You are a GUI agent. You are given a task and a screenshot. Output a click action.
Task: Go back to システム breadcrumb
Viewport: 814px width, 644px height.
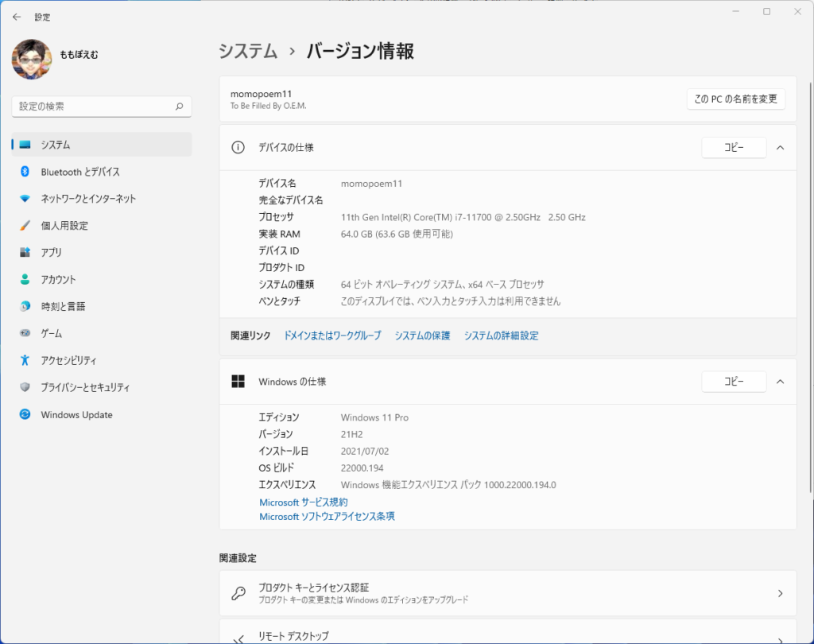pyautogui.click(x=248, y=51)
